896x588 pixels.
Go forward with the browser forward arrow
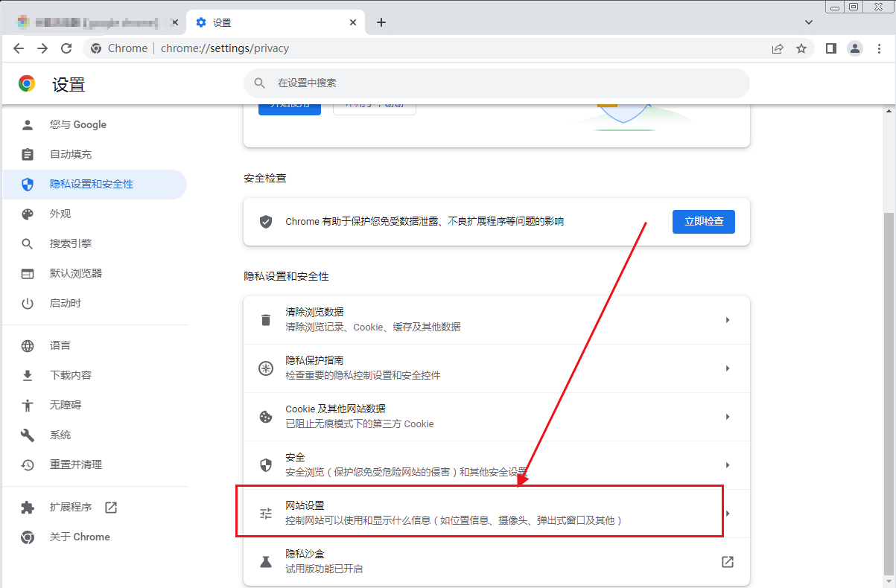click(42, 48)
